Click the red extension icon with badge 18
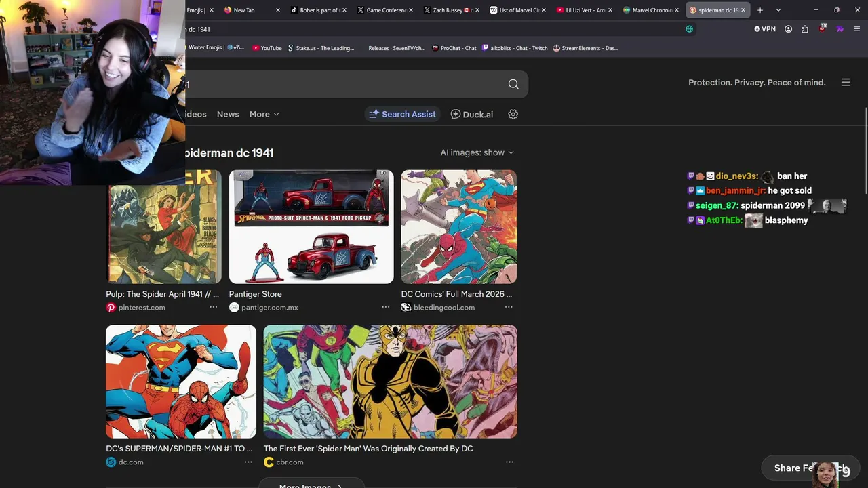 click(x=823, y=28)
